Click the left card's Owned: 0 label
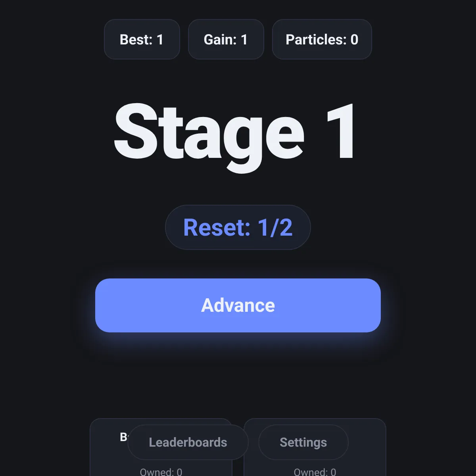Image resolution: width=476 pixels, height=476 pixels. point(161,472)
